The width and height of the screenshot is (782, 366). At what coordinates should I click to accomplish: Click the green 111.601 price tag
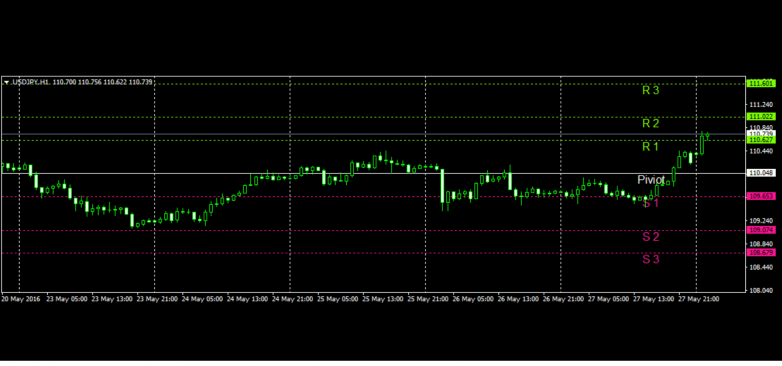click(761, 83)
